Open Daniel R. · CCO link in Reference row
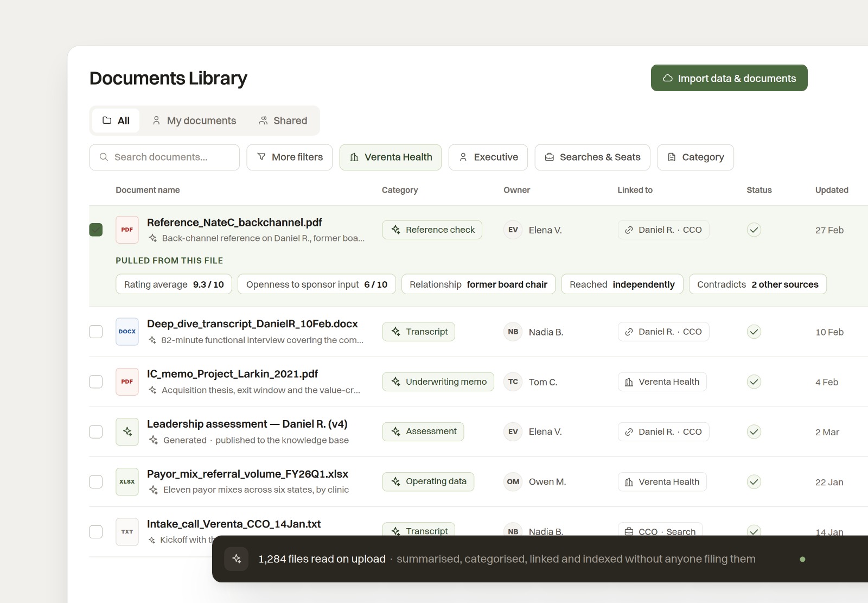Viewport: 868px width, 603px height. point(663,230)
